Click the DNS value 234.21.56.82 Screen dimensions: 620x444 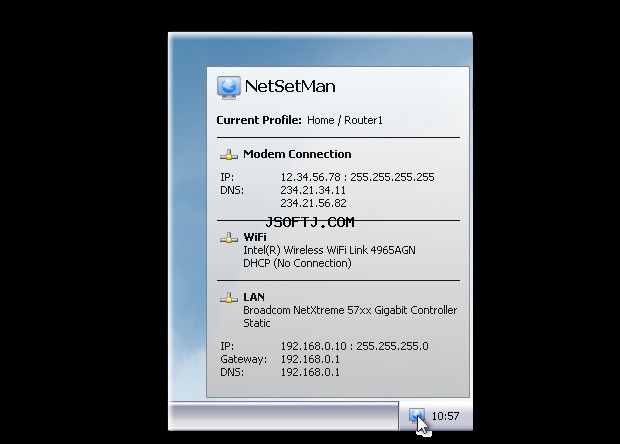coord(313,203)
